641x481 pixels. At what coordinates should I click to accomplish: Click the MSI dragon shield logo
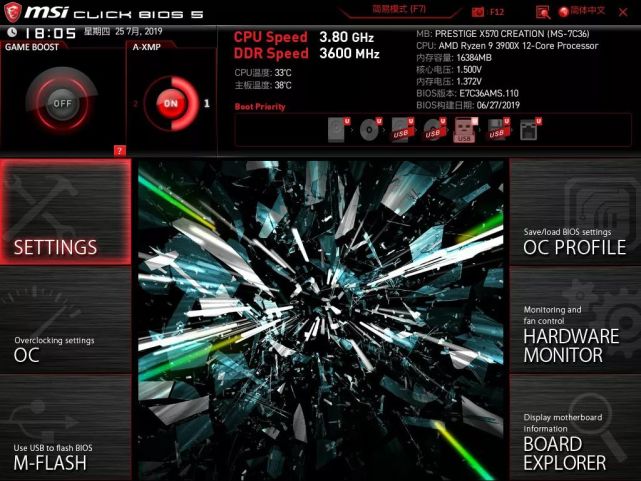(12, 12)
